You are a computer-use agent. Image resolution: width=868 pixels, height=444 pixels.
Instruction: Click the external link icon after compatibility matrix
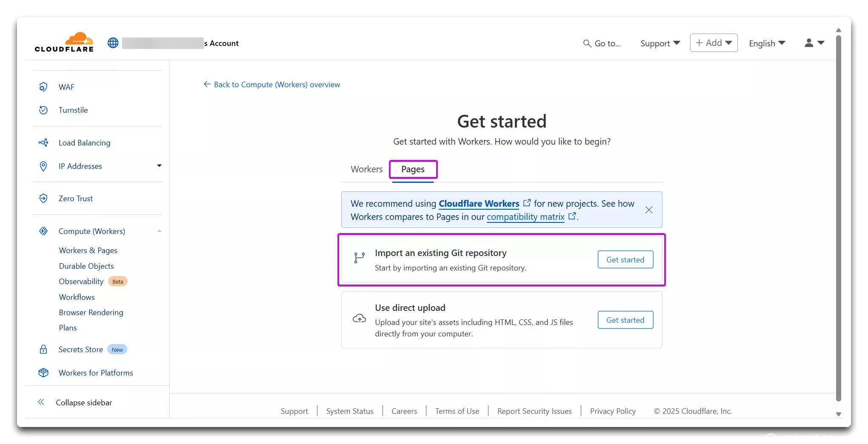click(x=572, y=216)
